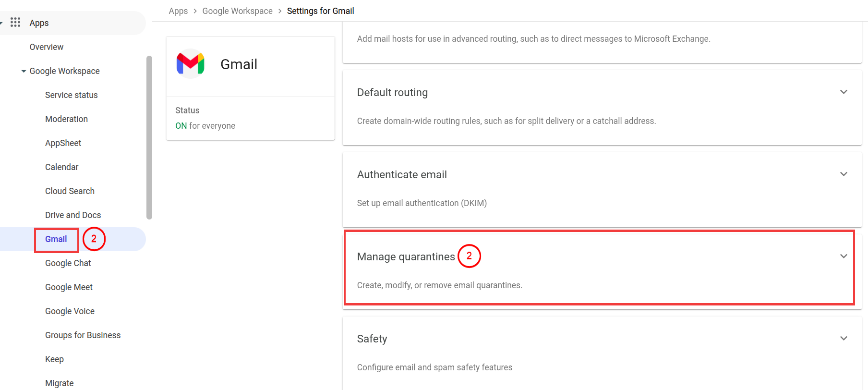Click the Default routing heading
The image size is (868, 390).
click(x=392, y=92)
